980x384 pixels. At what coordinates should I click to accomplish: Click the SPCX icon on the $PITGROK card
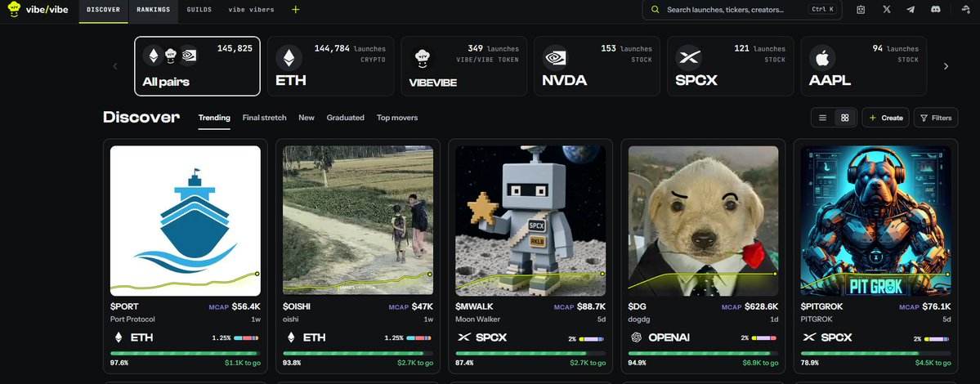[809, 337]
